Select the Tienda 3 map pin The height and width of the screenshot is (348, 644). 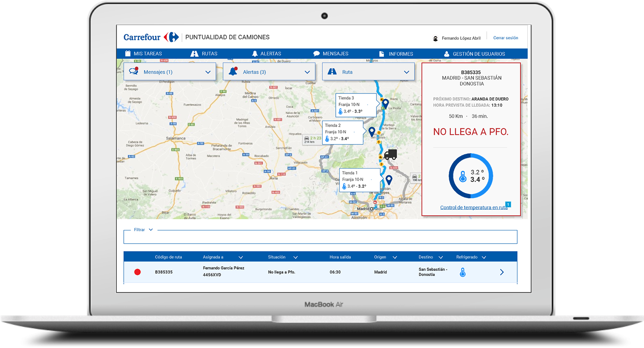(x=386, y=104)
